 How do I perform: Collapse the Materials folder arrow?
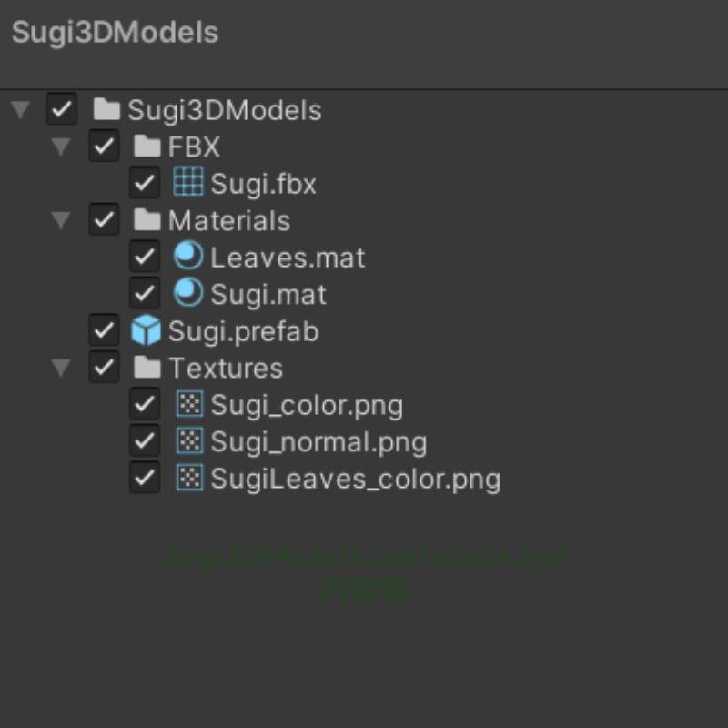click(62, 220)
